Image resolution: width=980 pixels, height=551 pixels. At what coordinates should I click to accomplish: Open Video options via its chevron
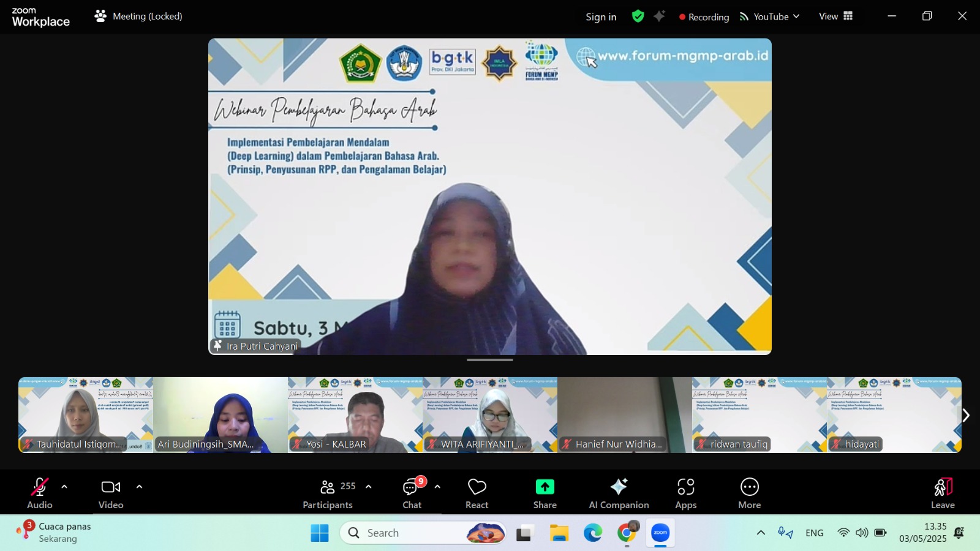click(x=139, y=487)
